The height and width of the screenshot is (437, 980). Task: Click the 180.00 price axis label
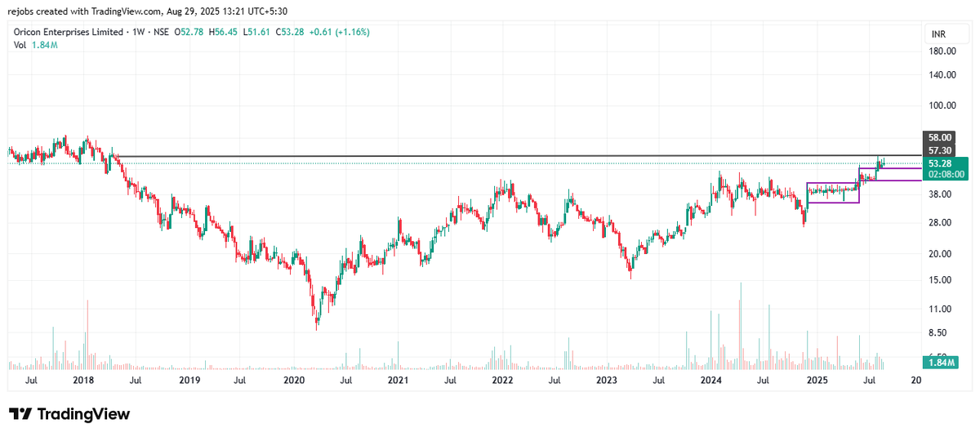pyautogui.click(x=942, y=51)
